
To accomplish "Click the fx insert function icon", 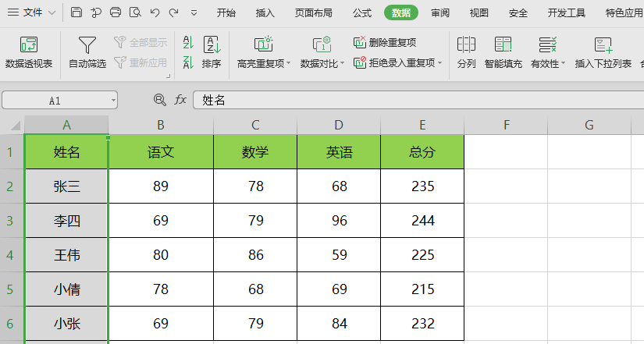I will (180, 100).
